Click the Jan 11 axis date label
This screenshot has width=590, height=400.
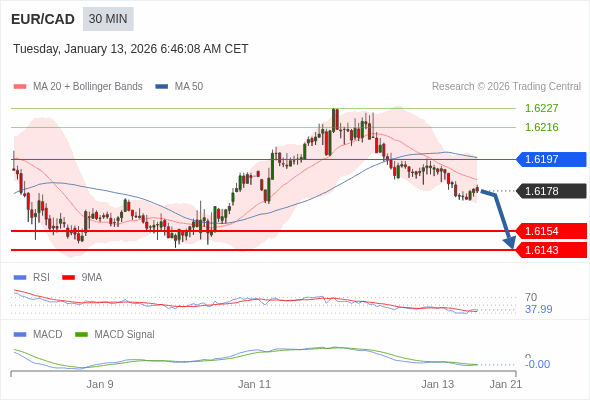254,384
